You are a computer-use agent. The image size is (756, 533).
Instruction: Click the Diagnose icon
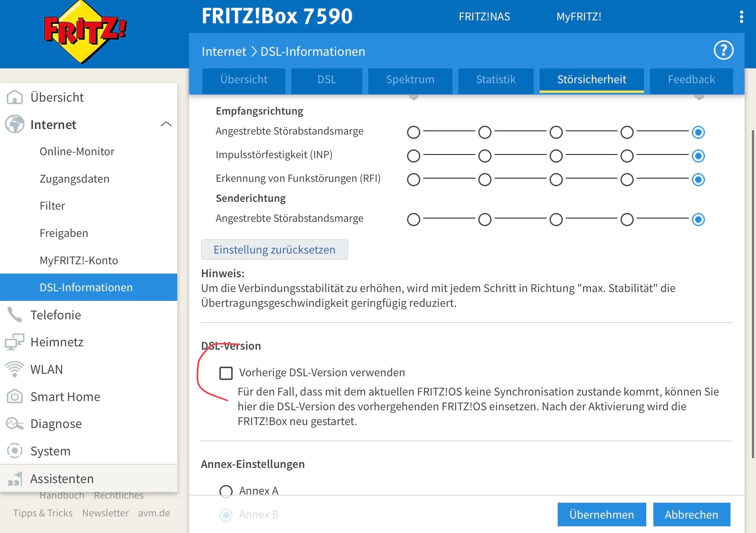pyautogui.click(x=15, y=424)
